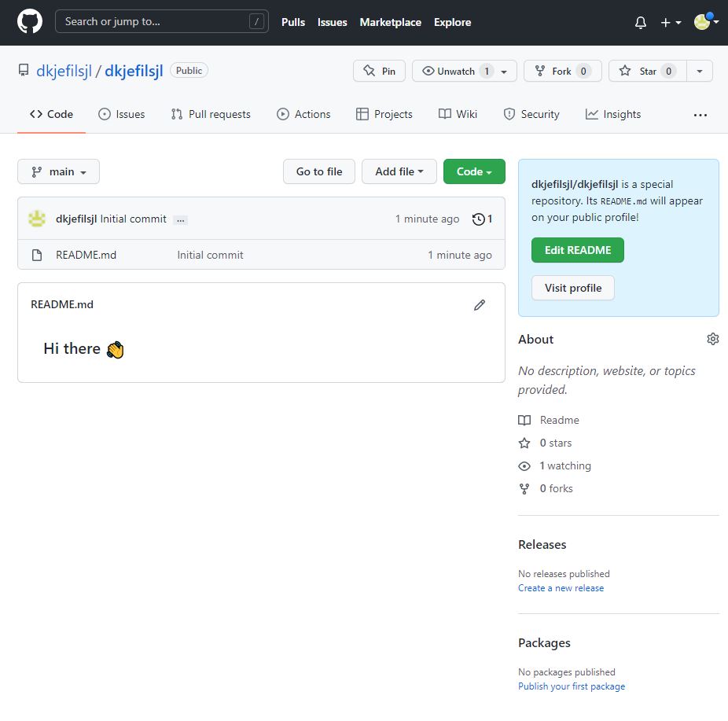728x721 pixels.
Task: Open the Actions tab
Action: (303, 114)
